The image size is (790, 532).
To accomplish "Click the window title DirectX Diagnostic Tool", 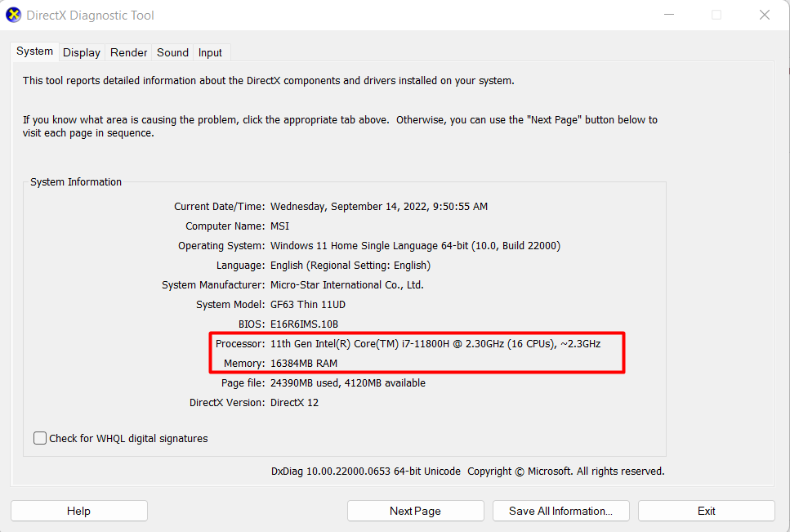I will click(90, 15).
